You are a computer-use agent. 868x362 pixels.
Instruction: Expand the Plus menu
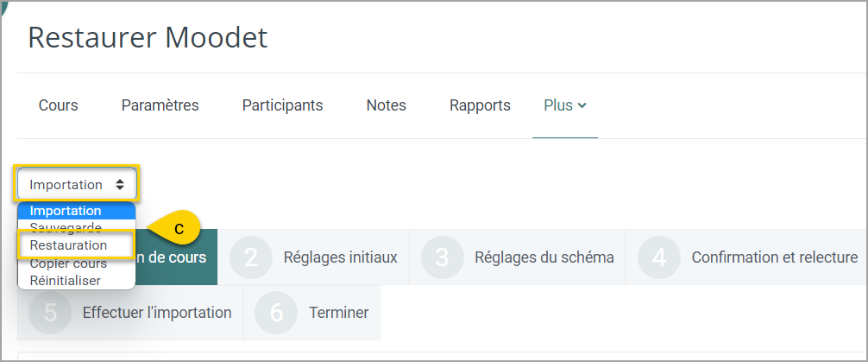click(564, 105)
